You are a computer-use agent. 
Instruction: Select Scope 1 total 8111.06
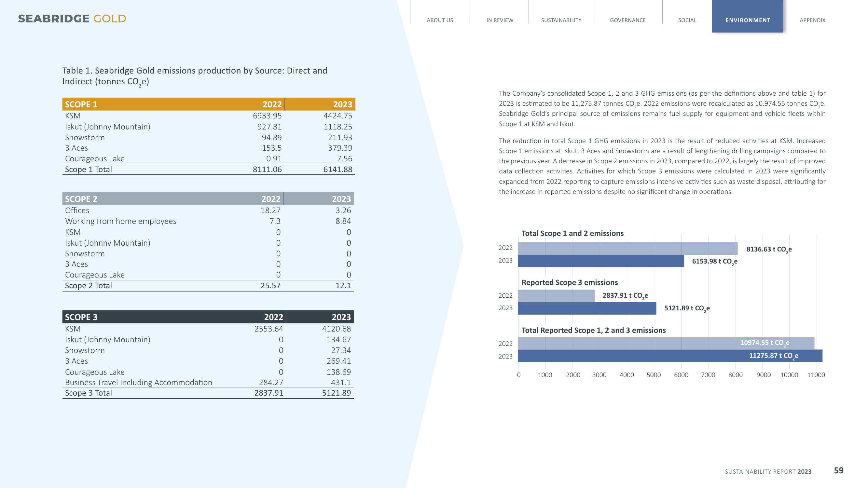pyautogui.click(x=267, y=169)
